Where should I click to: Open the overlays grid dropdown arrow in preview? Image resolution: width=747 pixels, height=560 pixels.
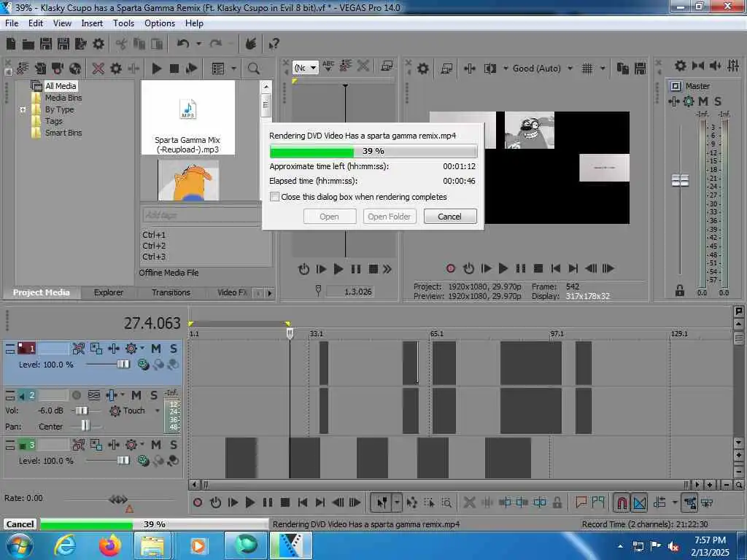603,69
